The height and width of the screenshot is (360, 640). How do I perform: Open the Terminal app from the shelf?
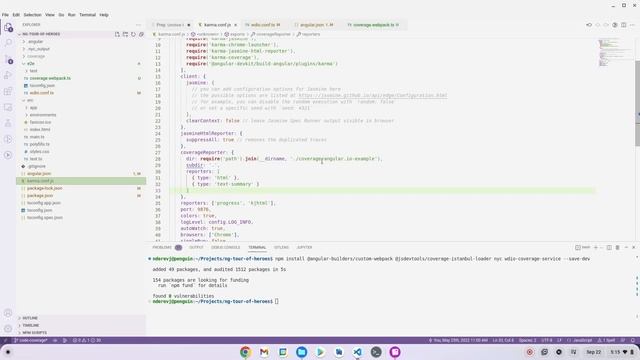click(x=376, y=352)
